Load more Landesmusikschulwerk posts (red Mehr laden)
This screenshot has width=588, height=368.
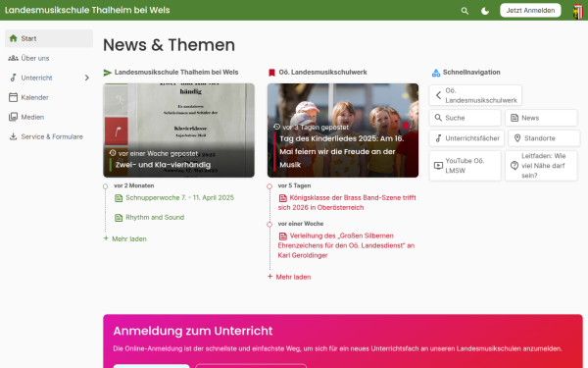(x=289, y=277)
